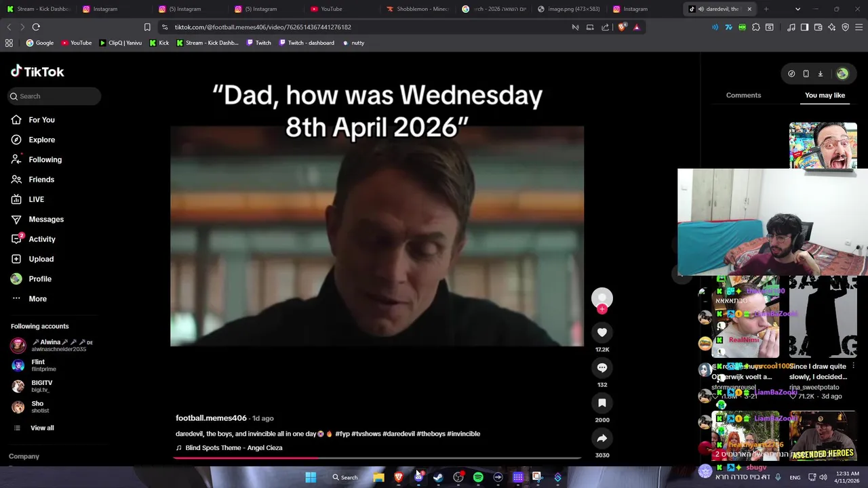
Task: Open Activity notifications
Action: [x=33, y=239]
